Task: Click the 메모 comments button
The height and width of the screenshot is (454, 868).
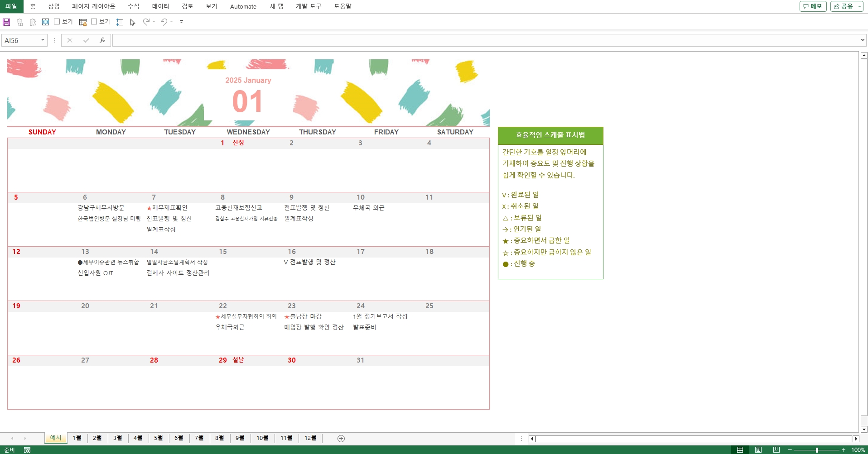Action: coord(813,6)
